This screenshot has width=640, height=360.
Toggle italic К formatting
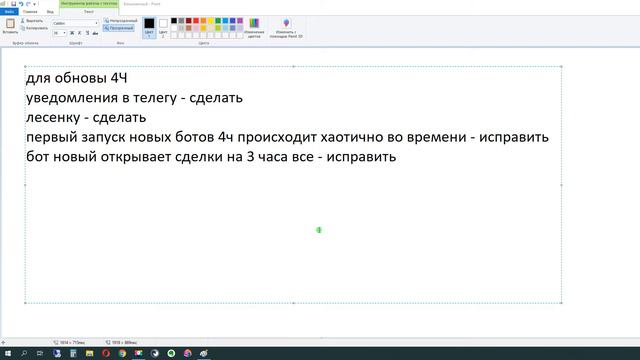pos(80,33)
